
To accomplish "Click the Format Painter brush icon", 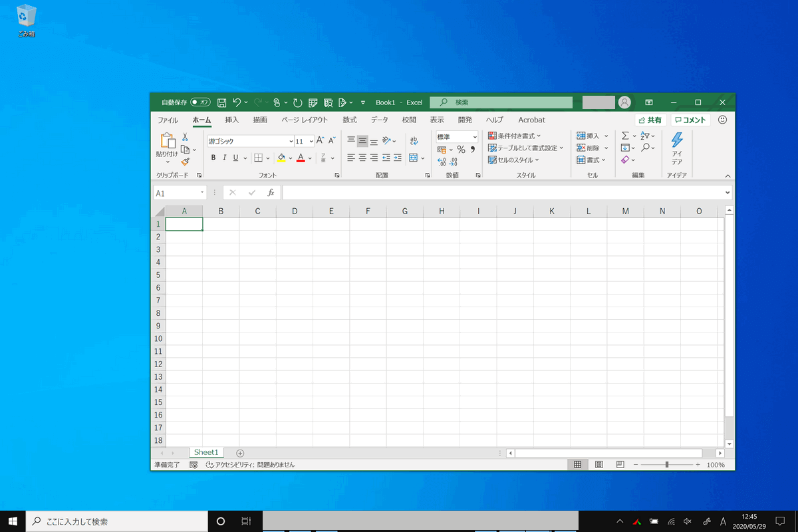I will 186,162.
